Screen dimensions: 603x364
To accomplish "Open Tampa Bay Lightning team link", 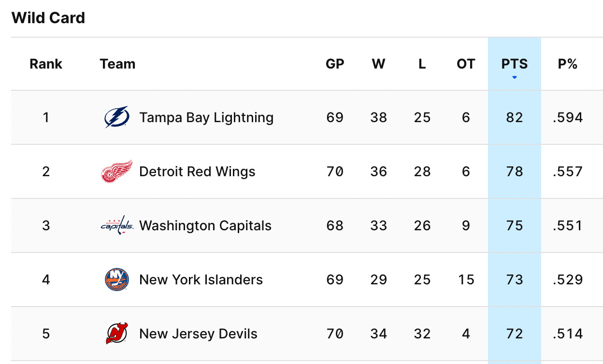I will [206, 117].
